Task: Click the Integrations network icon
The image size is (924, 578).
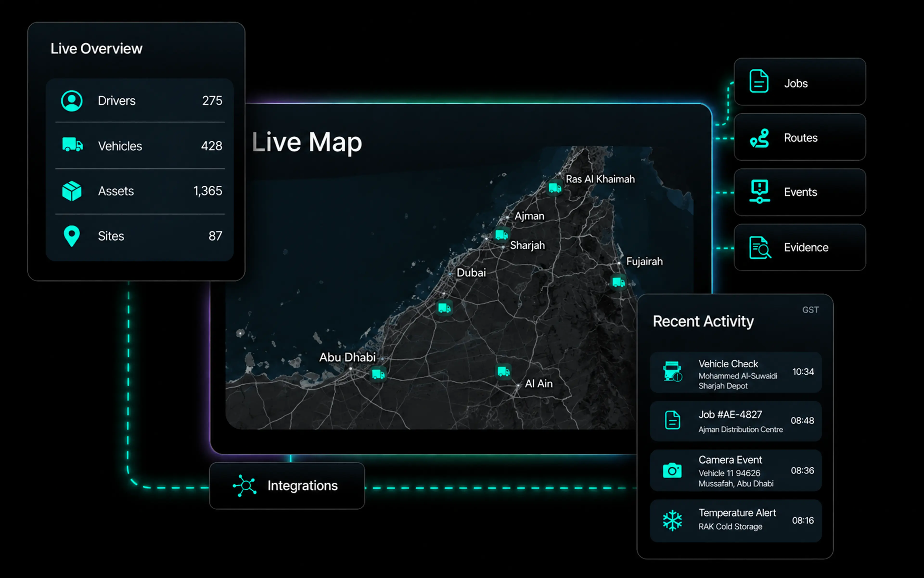Action: pyautogui.click(x=245, y=486)
